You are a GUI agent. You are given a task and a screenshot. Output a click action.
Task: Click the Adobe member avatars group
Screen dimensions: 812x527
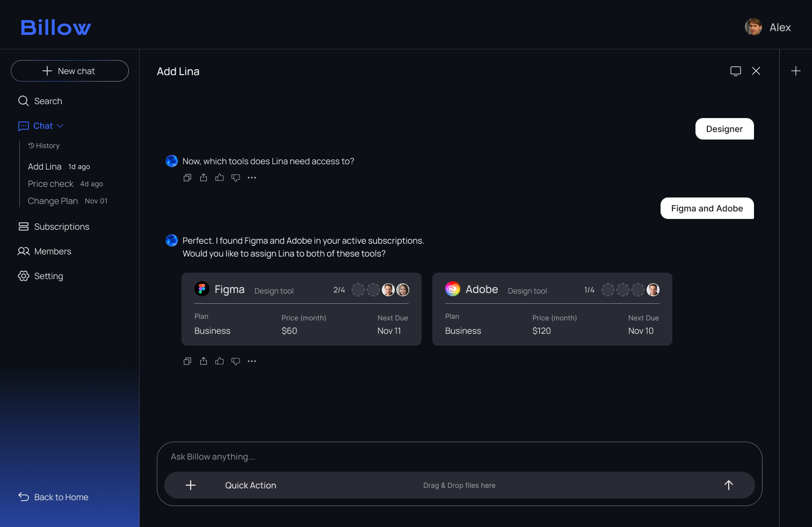[x=630, y=290]
